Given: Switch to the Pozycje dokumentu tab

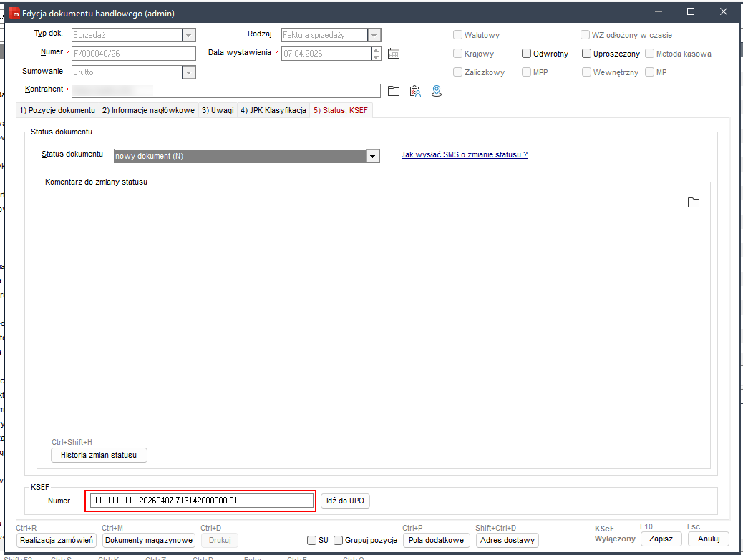Looking at the screenshot, I should 57,110.
